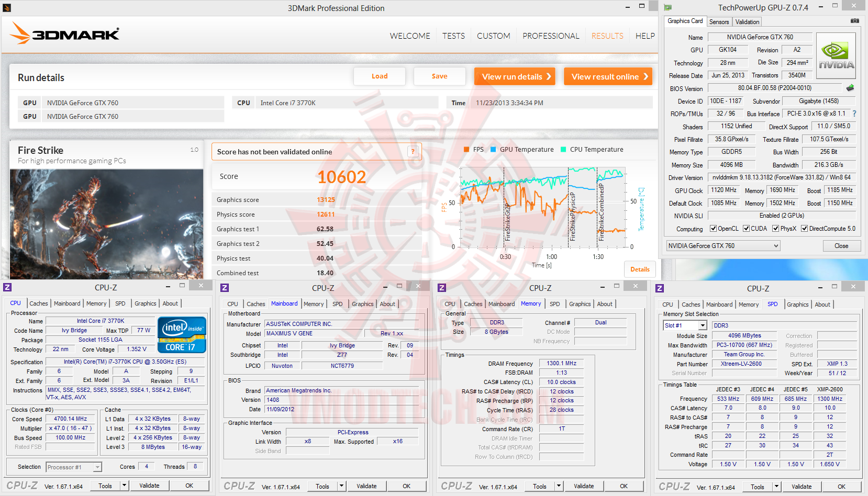This screenshot has width=868, height=496.
Task: Click the Load button in Run details
Action: tap(380, 76)
